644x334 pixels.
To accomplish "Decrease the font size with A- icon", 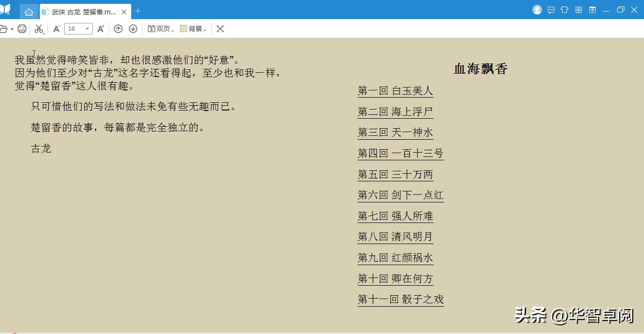I will [56, 29].
